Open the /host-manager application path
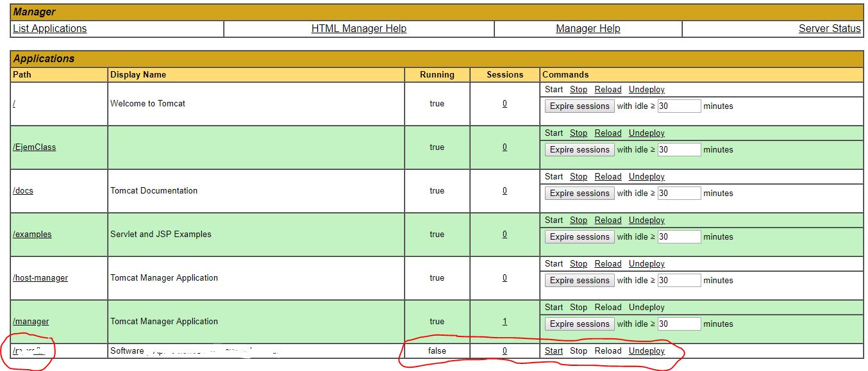Screen dimensions: 868x371 40,277
